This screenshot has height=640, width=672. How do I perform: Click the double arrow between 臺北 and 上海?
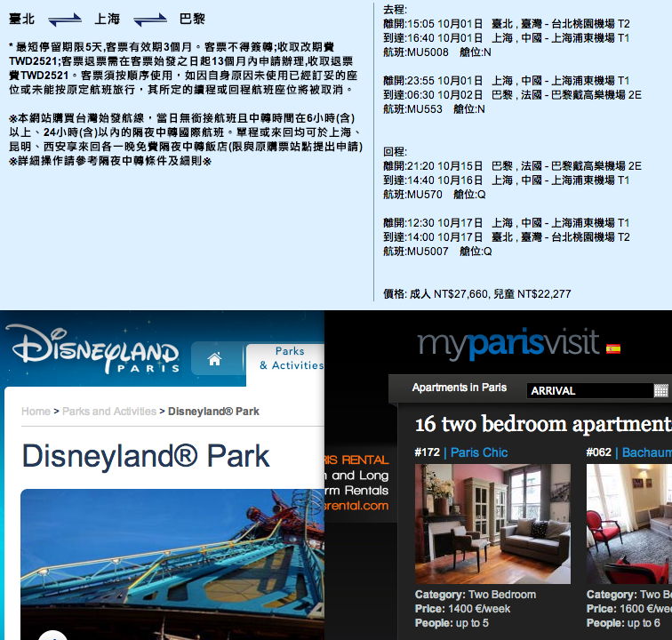coord(64,19)
